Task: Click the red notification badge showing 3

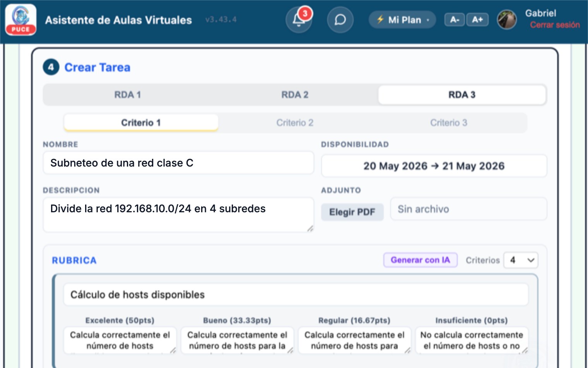Action: point(305,14)
